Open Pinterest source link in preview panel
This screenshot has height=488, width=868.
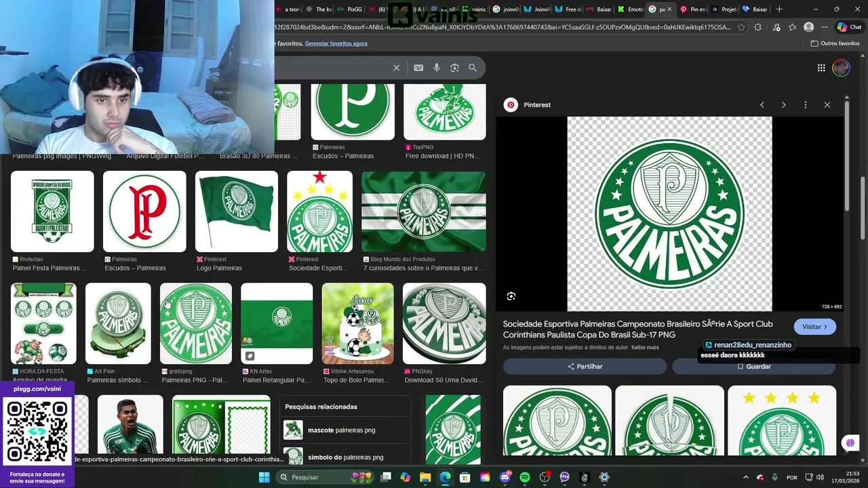pyautogui.click(x=528, y=105)
